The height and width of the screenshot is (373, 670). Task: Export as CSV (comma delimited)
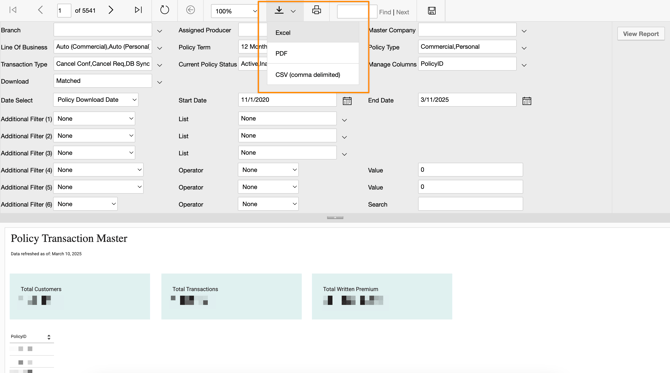313,74
